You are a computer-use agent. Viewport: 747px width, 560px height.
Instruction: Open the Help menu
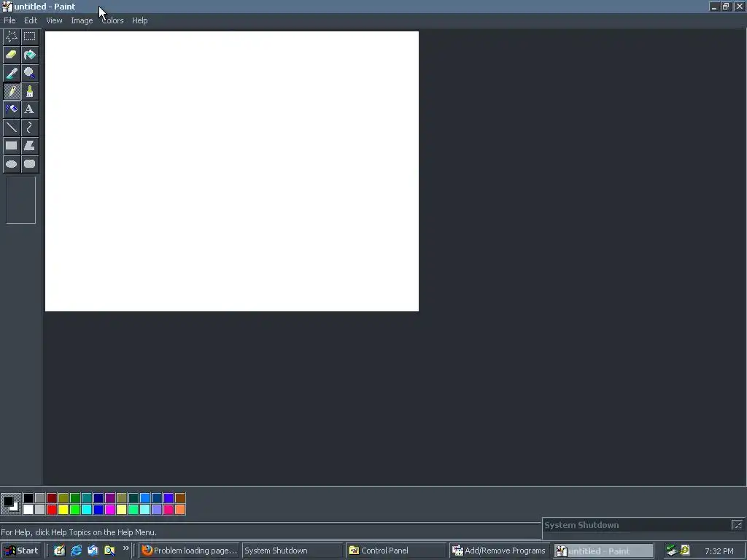click(x=139, y=20)
